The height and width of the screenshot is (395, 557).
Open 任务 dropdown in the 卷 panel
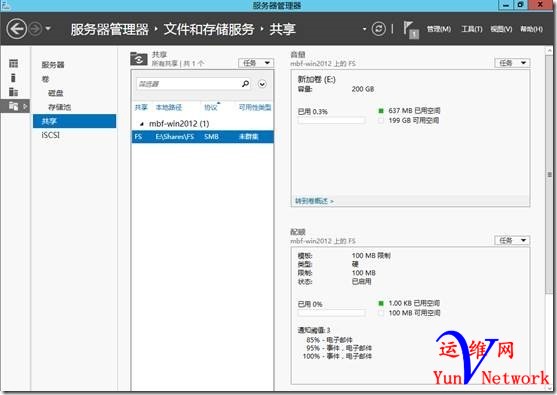(x=512, y=63)
